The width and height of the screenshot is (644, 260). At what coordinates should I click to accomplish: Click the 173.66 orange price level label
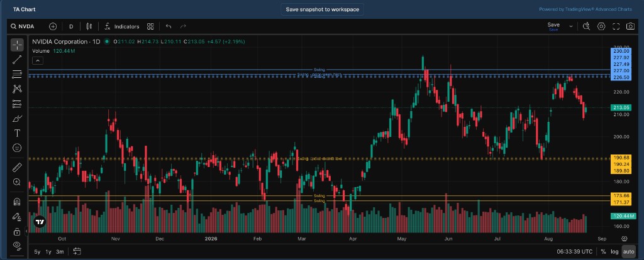click(621, 195)
